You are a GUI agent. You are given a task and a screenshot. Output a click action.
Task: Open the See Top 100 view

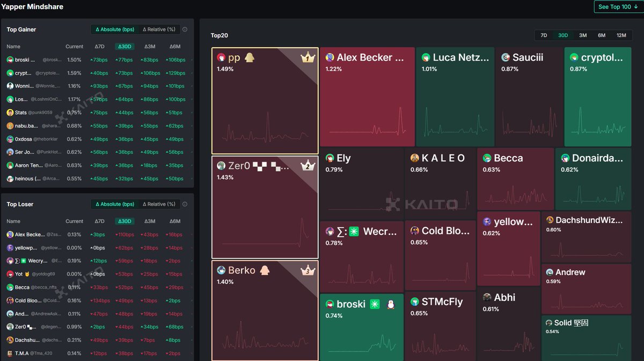coord(617,6)
